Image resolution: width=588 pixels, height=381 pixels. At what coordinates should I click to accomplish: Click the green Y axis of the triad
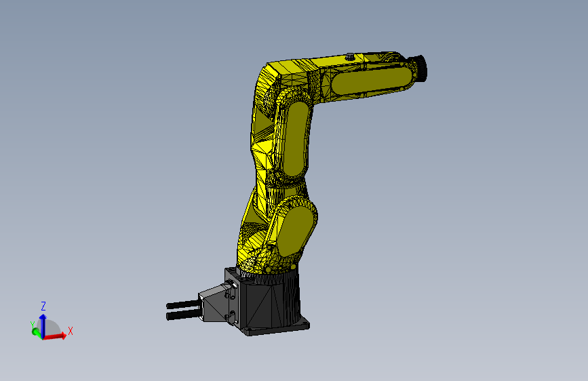[x=37, y=332]
